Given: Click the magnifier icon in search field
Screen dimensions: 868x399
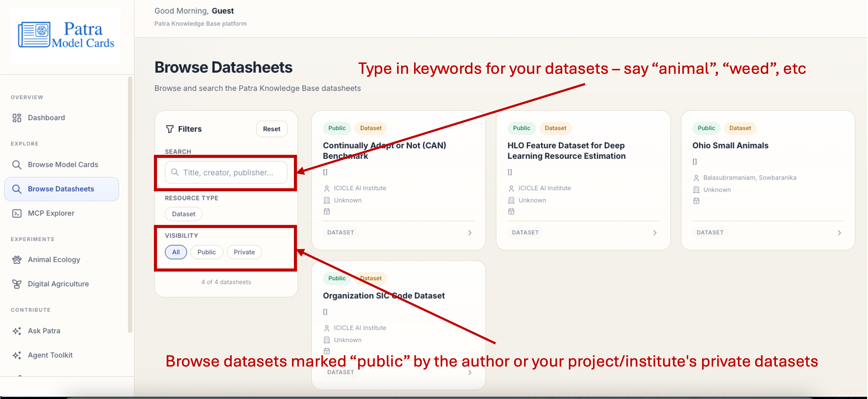Looking at the screenshot, I should tap(175, 172).
